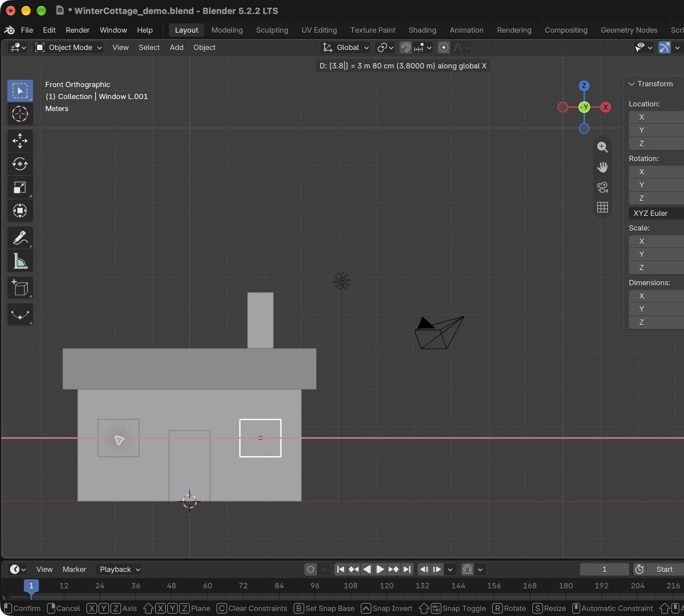Open Object Mode dropdown
Image resolution: width=684 pixels, height=616 pixels.
pyautogui.click(x=68, y=47)
